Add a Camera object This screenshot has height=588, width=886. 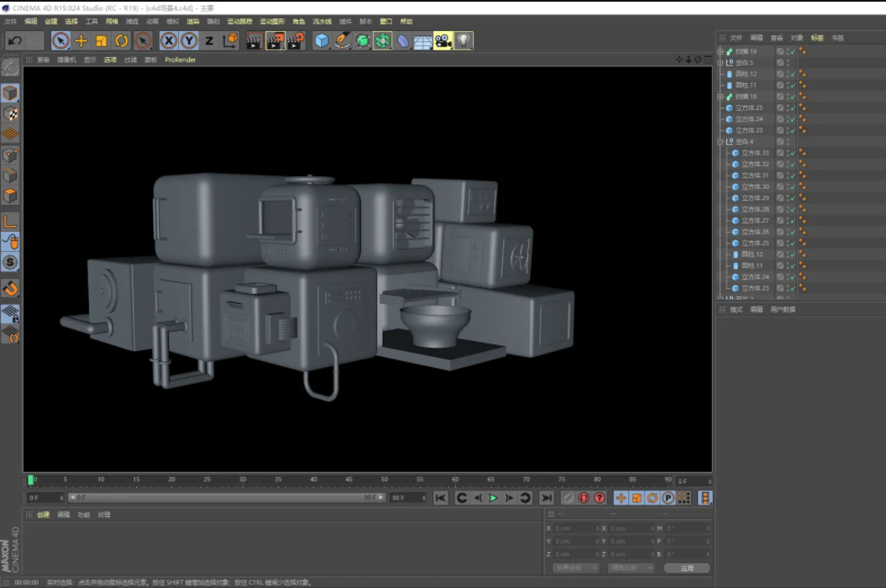(443, 40)
